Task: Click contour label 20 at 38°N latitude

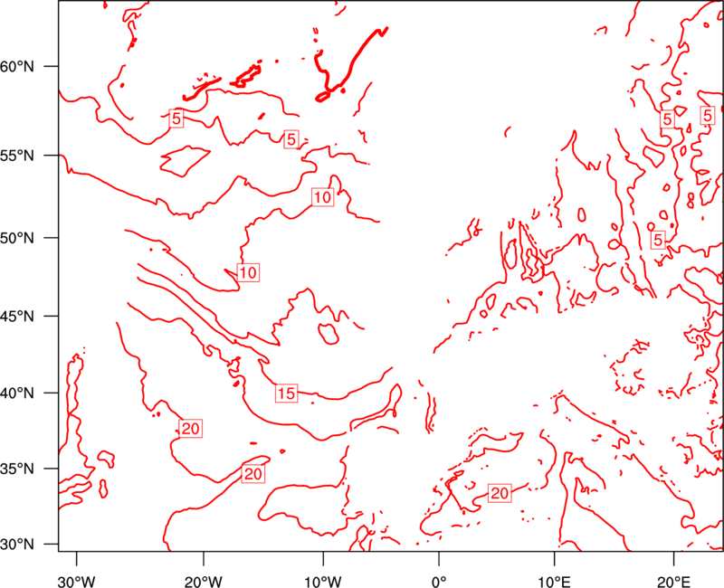Action: click(191, 429)
